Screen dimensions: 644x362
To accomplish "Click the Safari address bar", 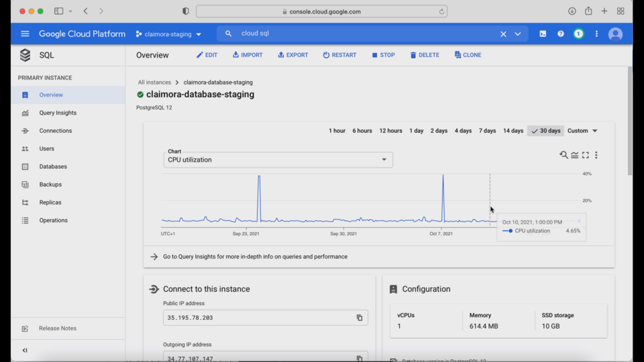I will [x=321, y=11].
